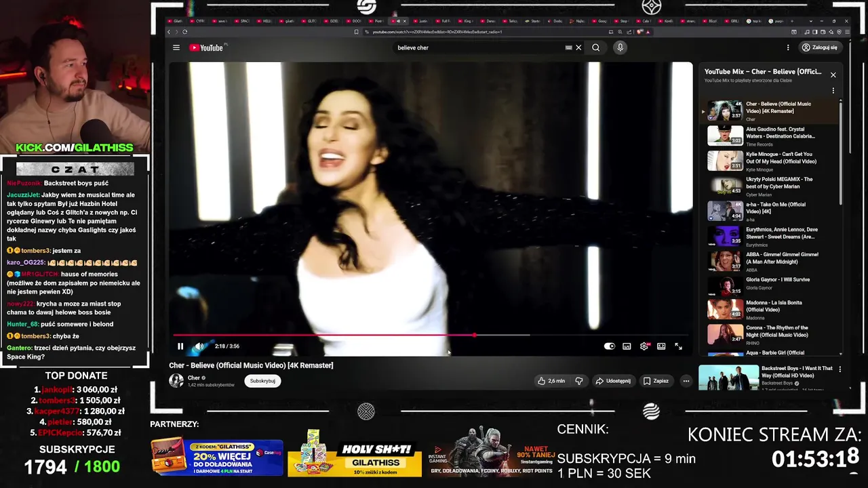Play Kylie Minogue Can't Get You Out Of My Head

click(x=770, y=161)
